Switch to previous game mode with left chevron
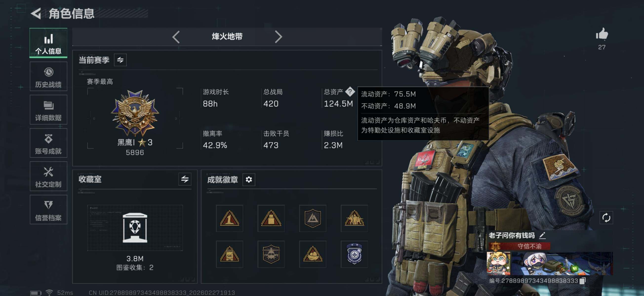644x296 pixels. [x=176, y=37]
